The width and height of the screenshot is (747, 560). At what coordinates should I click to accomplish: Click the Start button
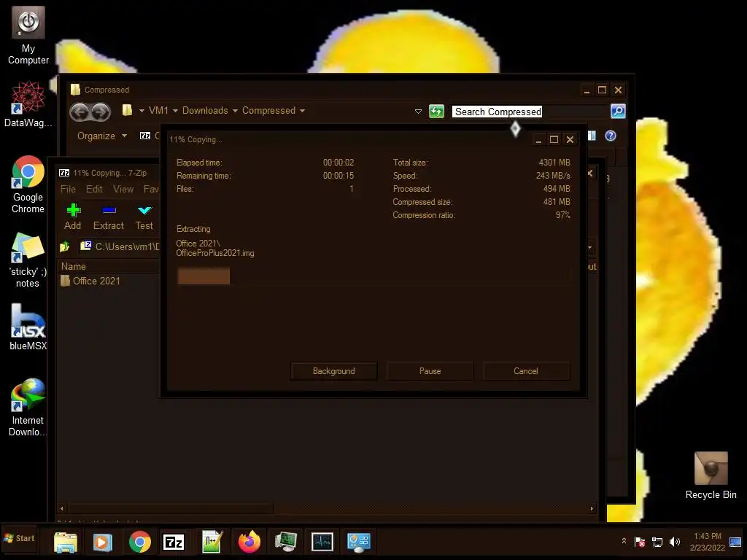[x=19, y=538]
